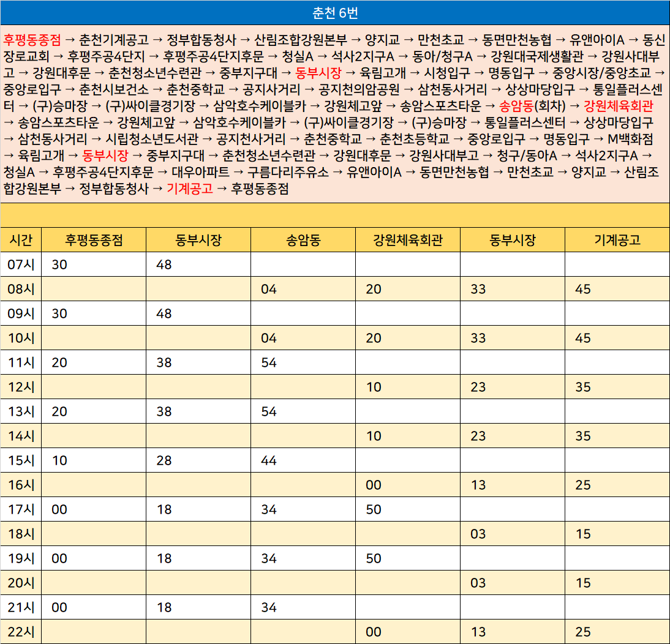Click 25 in the 16시 row
The image size is (670, 644).
(583, 485)
